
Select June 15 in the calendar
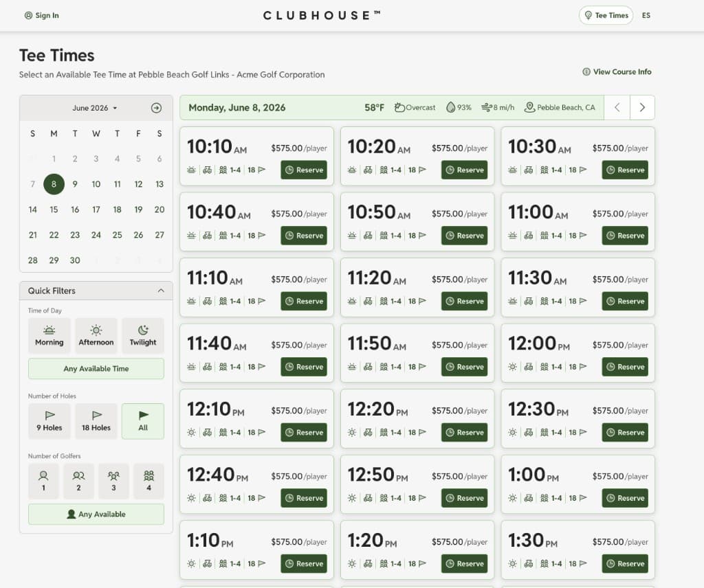pyautogui.click(x=54, y=210)
